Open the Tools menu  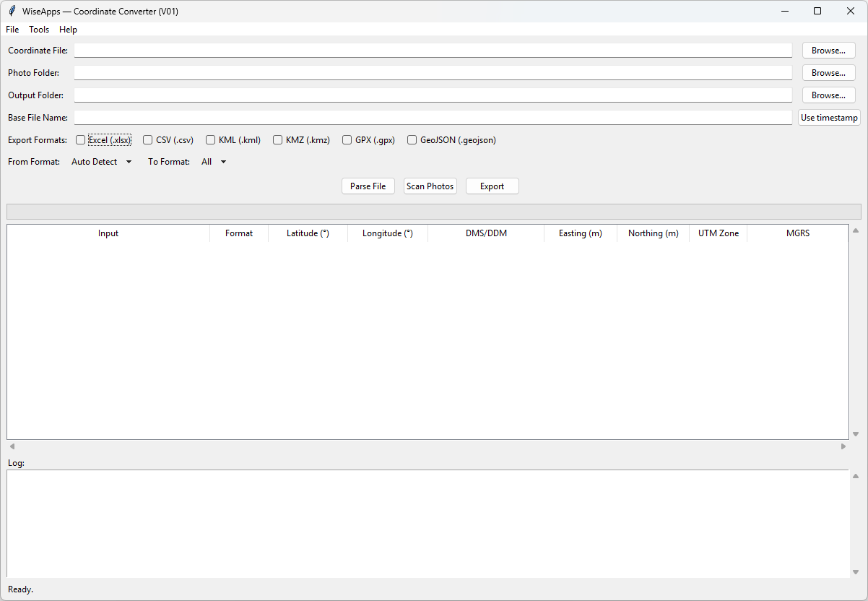point(38,30)
